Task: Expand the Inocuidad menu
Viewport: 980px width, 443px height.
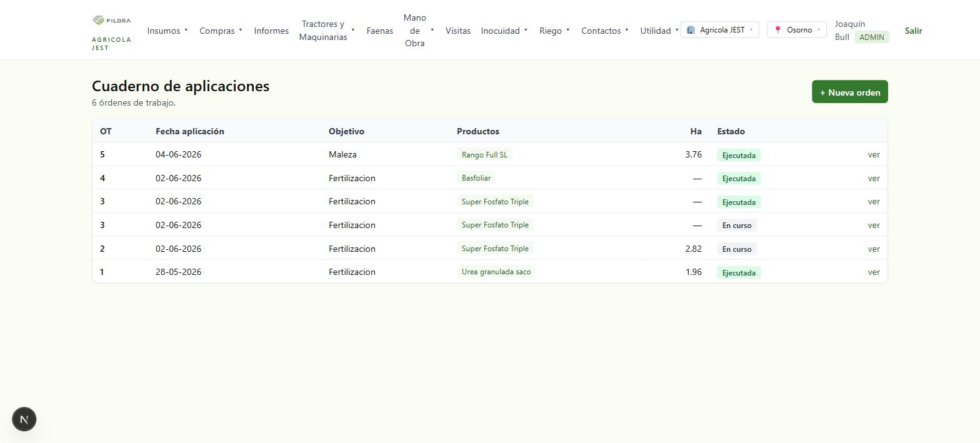Action: tap(504, 31)
